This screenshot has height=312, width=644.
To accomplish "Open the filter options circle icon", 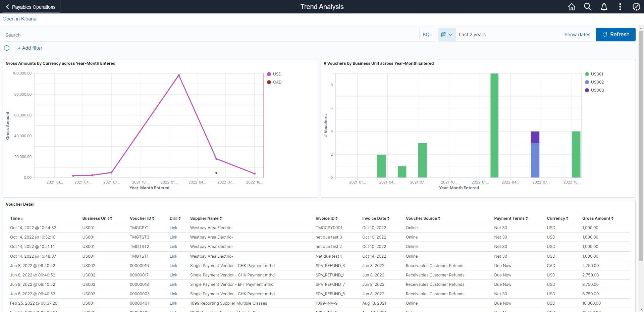I will 7,48.
